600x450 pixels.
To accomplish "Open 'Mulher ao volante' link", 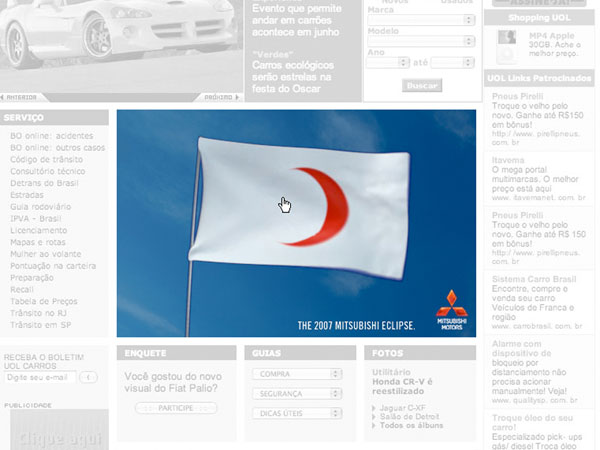I will pos(46,254).
